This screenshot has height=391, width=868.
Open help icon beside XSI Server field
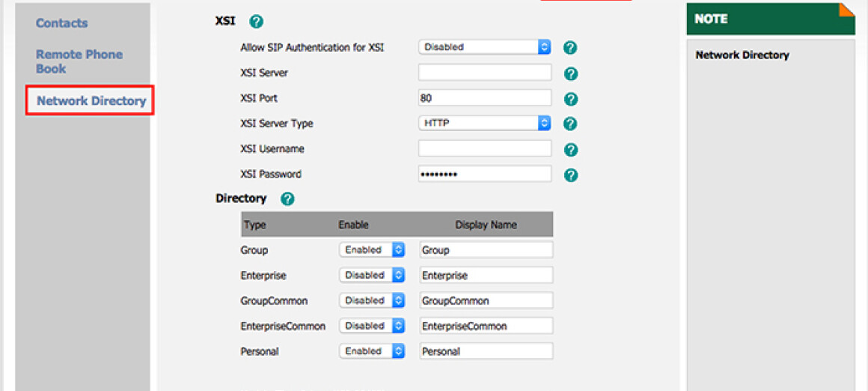pyautogui.click(x=570, y=73)
